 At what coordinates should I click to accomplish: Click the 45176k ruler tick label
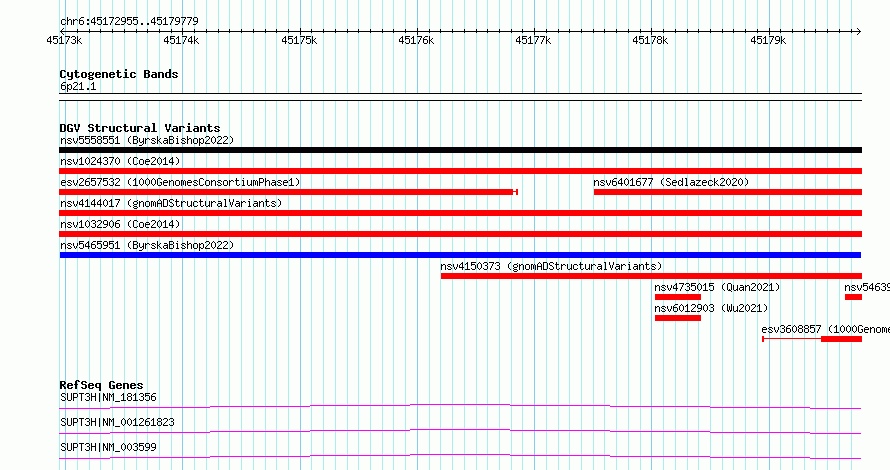[416, 40]
